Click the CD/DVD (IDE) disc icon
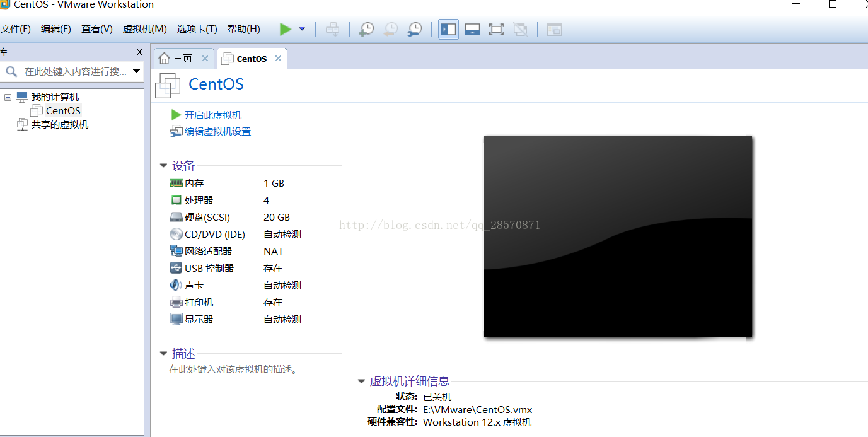868x437 pixels. tap(176, 234)
